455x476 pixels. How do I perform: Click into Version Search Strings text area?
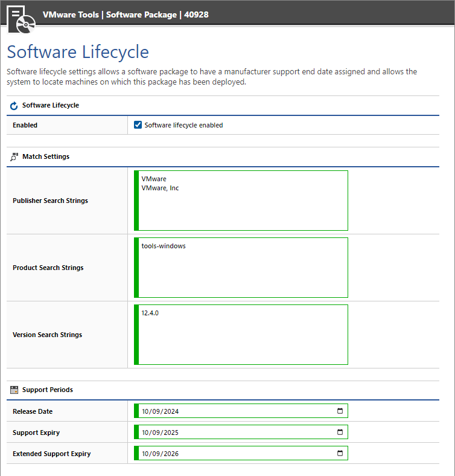pyautogui.click(x=241, y=335)
